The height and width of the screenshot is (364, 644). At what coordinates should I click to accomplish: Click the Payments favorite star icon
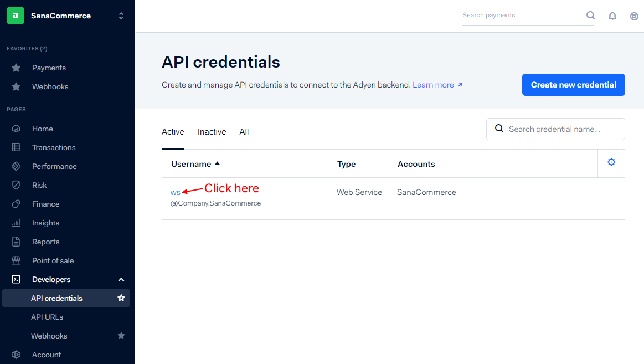pos(16,68)
